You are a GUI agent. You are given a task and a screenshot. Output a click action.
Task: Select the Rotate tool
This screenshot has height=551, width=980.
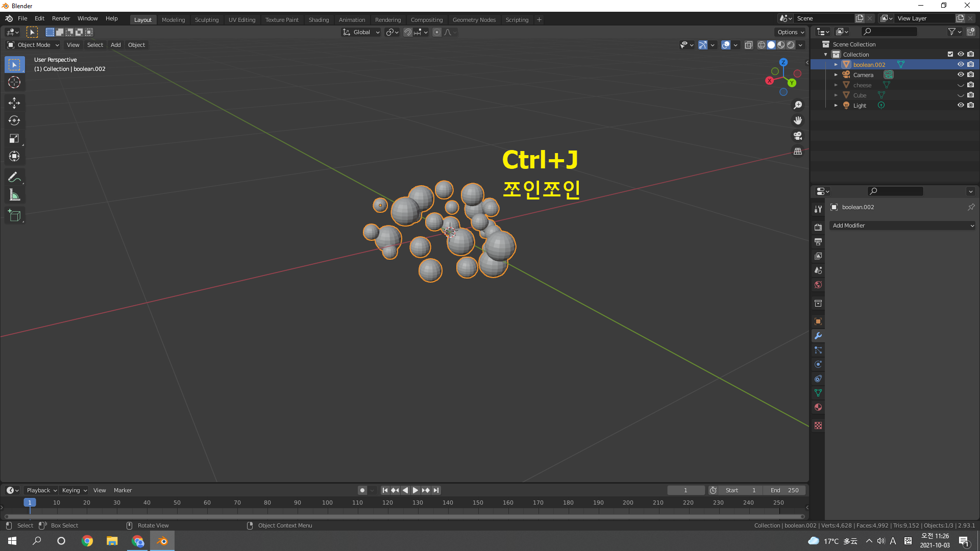(14, 120)
